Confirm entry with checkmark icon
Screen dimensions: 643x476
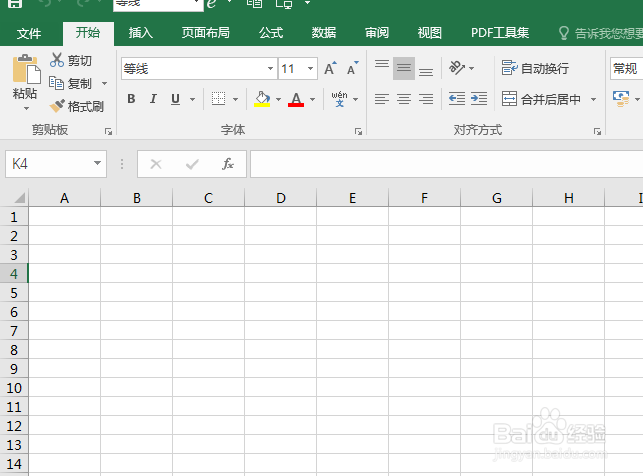click(x=192, y=164)
